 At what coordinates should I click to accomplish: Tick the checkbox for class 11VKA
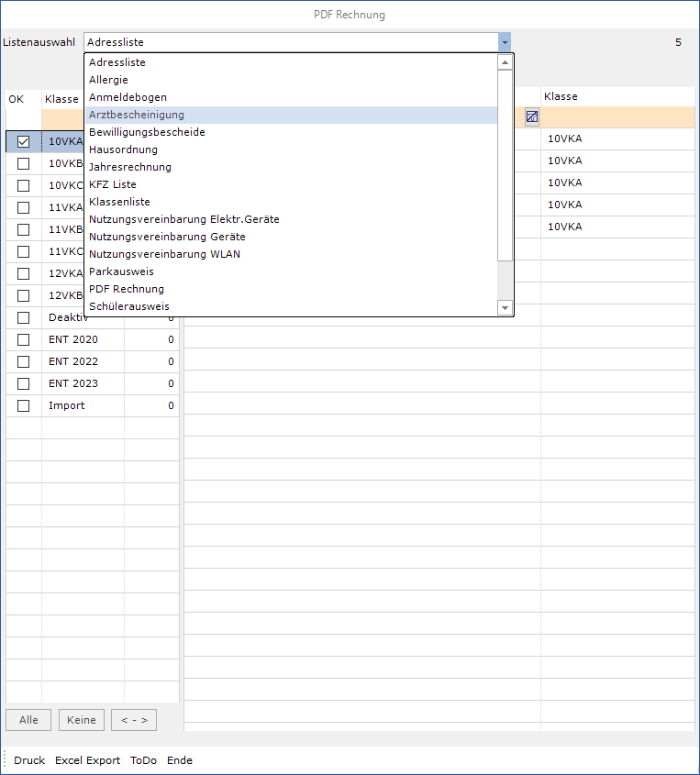[x=23, y=207]
